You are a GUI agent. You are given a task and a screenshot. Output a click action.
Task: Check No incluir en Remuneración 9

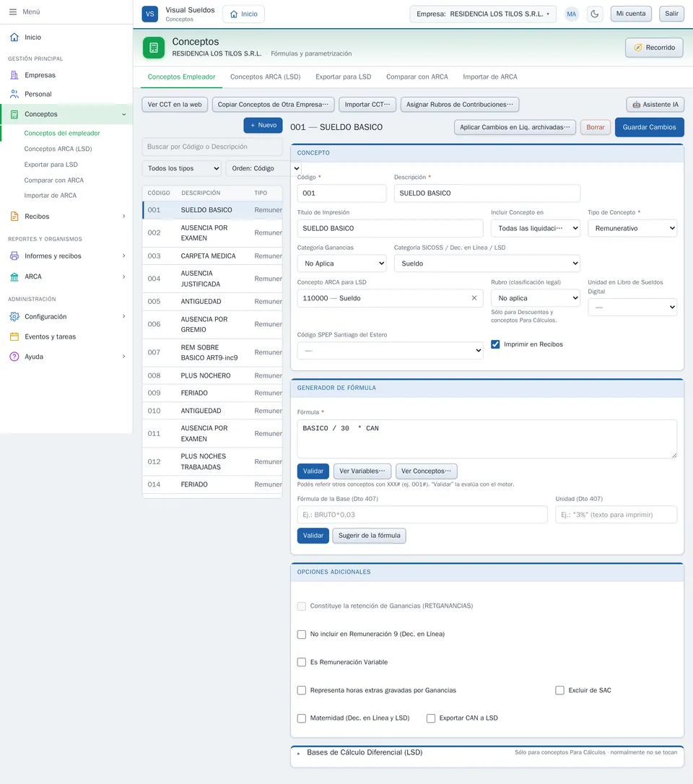coord(302,635)
